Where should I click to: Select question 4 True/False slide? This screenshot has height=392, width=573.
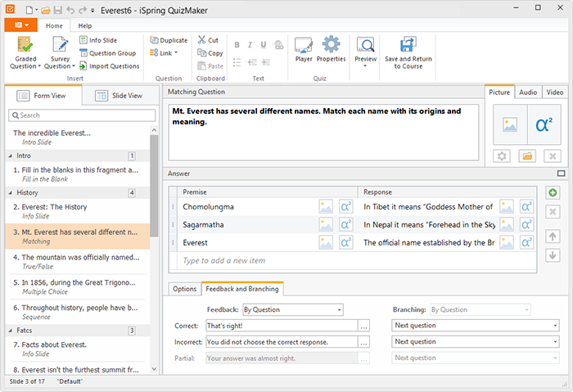tap(78, 262)
